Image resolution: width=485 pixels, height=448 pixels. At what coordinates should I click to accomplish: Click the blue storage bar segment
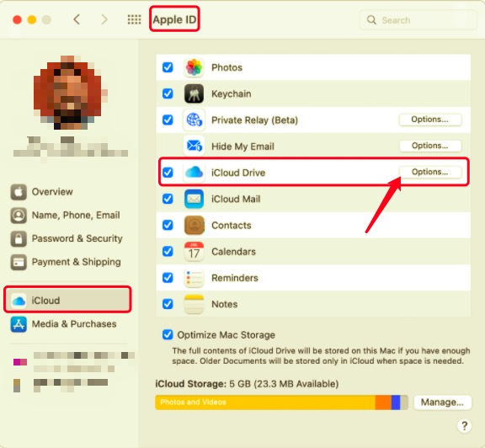(396, 403)
